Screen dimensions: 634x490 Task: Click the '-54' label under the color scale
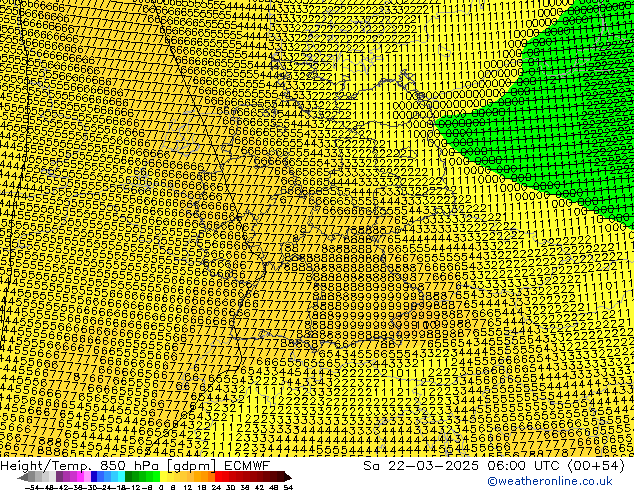pos(32,488)
